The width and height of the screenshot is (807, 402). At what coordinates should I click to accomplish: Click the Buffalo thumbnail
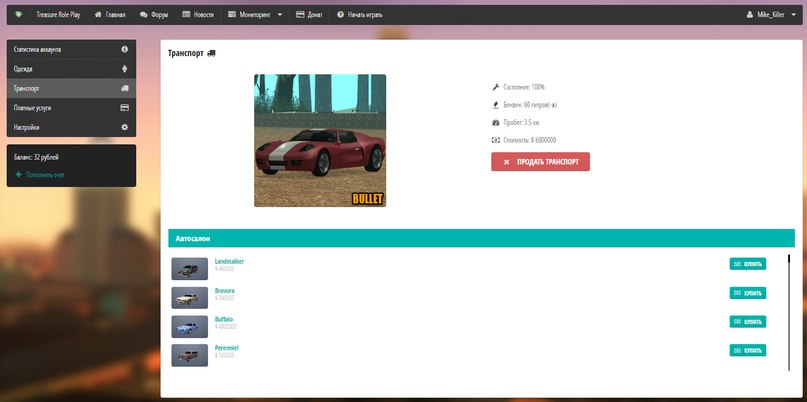click(x=189, y=326)
